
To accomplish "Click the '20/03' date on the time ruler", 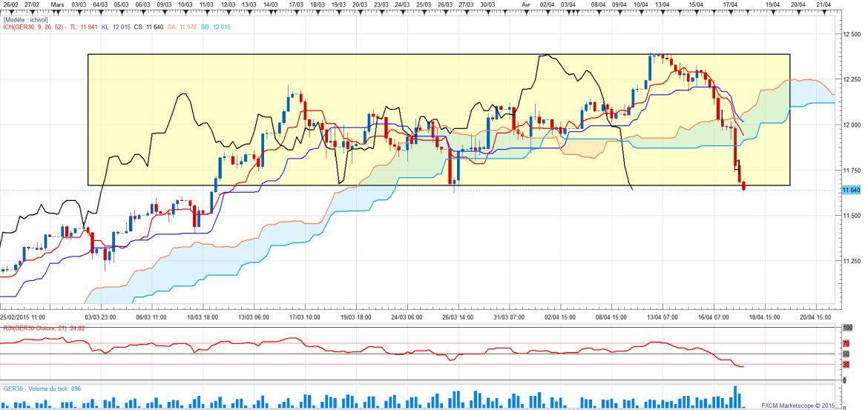I will [x=360, y=4].
